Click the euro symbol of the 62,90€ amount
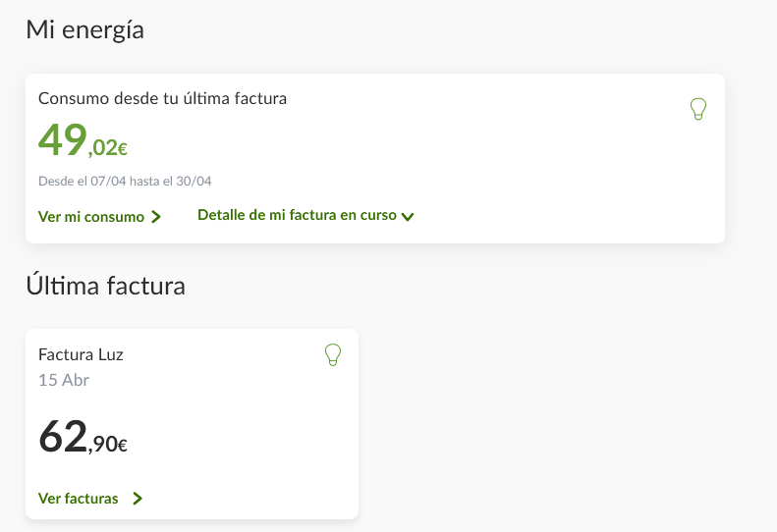The width and height of the screenshot is (777, 532). 122,446
